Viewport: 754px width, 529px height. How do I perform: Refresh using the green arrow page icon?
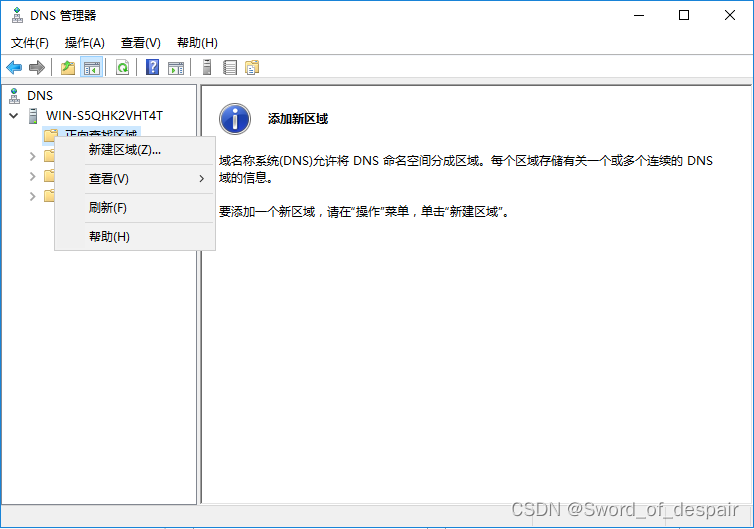tap(123, 67)
